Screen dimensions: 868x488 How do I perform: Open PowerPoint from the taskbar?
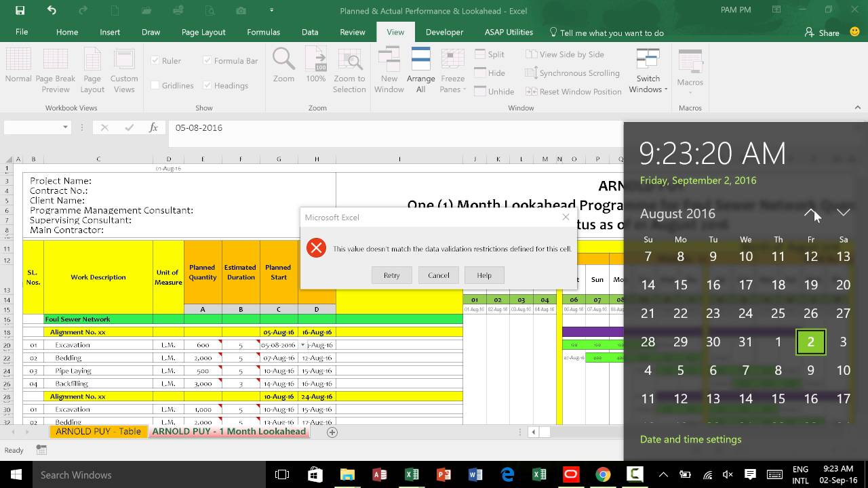pyautogui.click(x=443, y=474)
